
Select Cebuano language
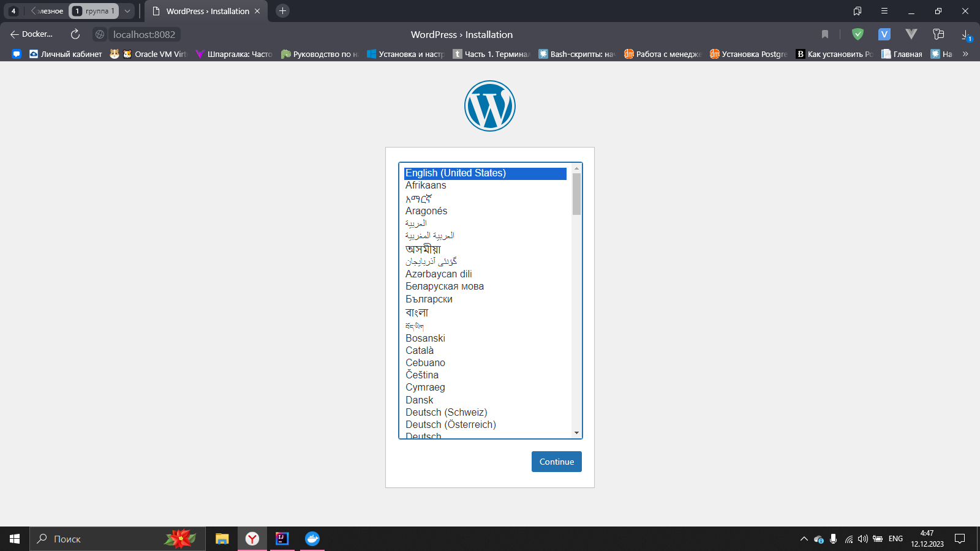click(x=485, y=363)
